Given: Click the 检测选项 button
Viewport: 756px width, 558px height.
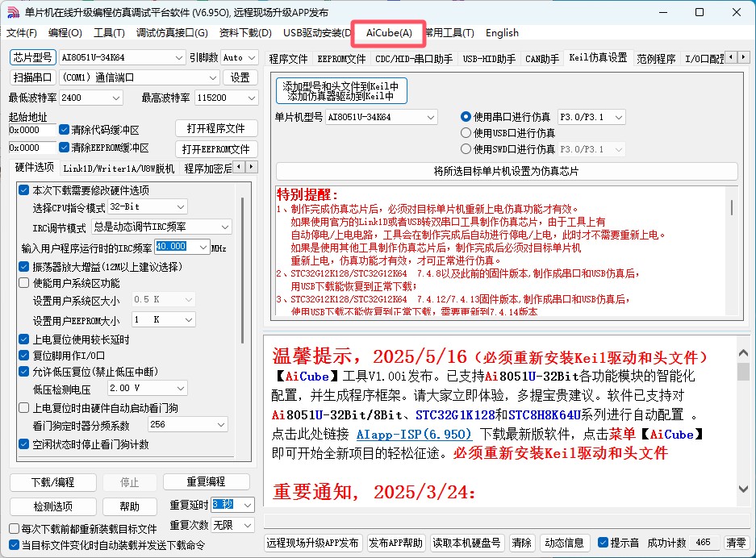Looking at the screenshot, I should [53, 506].
